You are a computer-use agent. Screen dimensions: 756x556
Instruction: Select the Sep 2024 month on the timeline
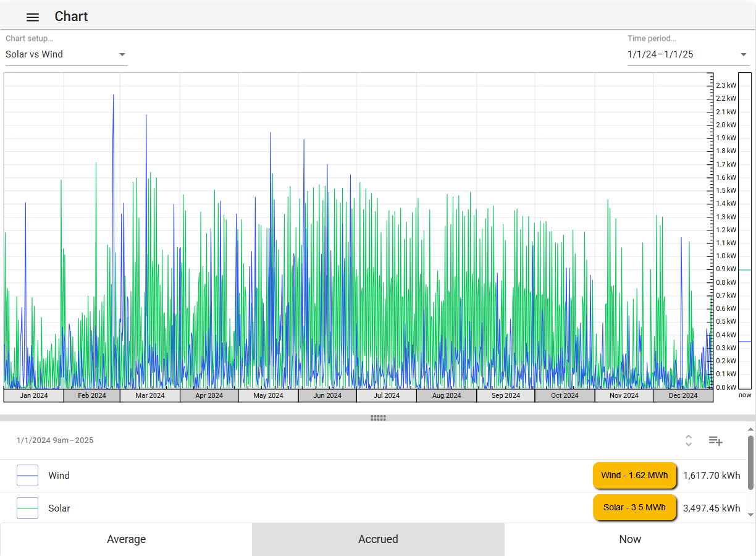[506, 395]
